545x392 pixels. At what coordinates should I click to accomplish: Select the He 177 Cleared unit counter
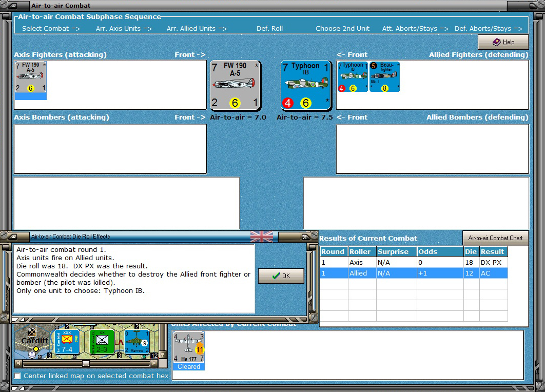tap(189, 351)
